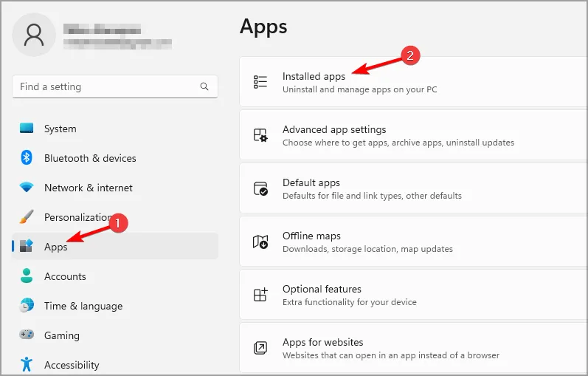Open Offline maps settings

[x=414, y=242]
